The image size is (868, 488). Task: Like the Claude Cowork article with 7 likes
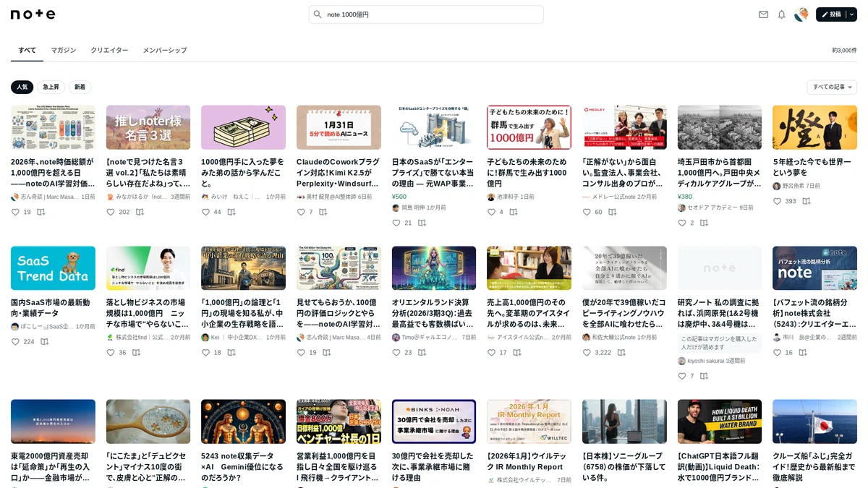301,212
